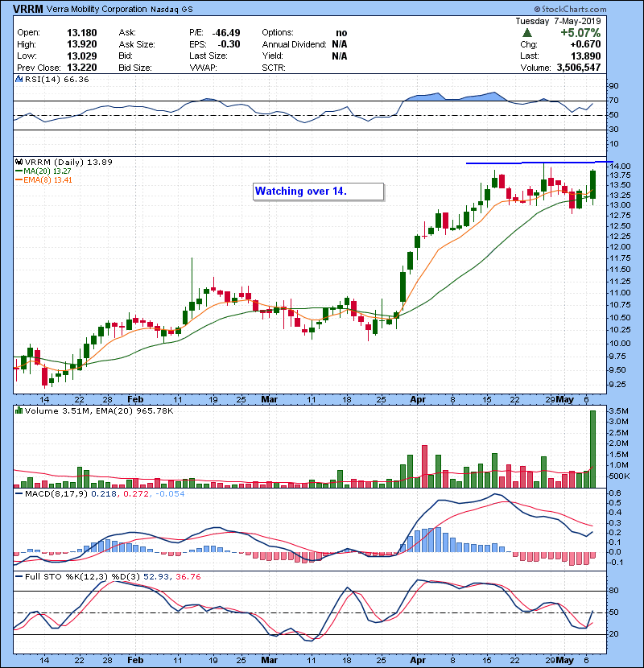Click the Last price 13.890

(x=585, y=56)
